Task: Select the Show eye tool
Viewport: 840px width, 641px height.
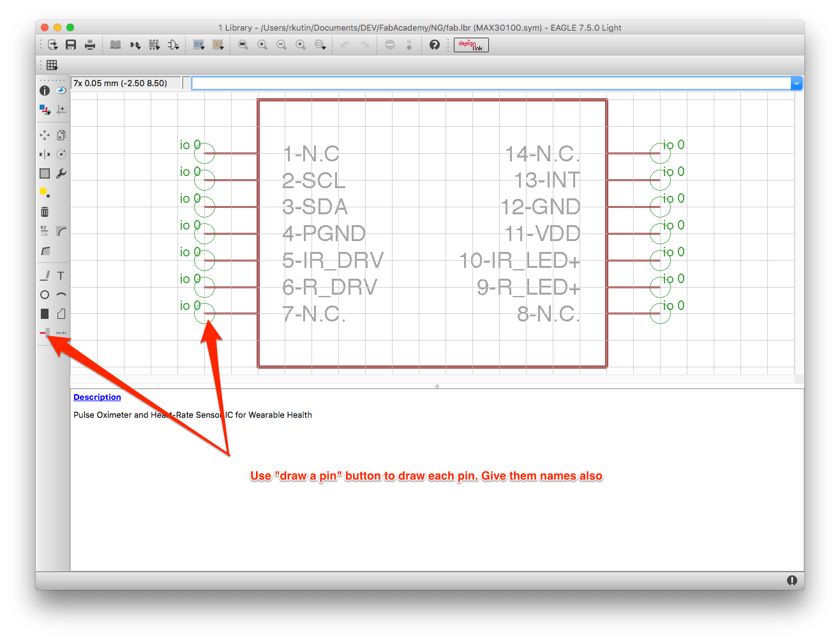Action: (x=61, y=91)
